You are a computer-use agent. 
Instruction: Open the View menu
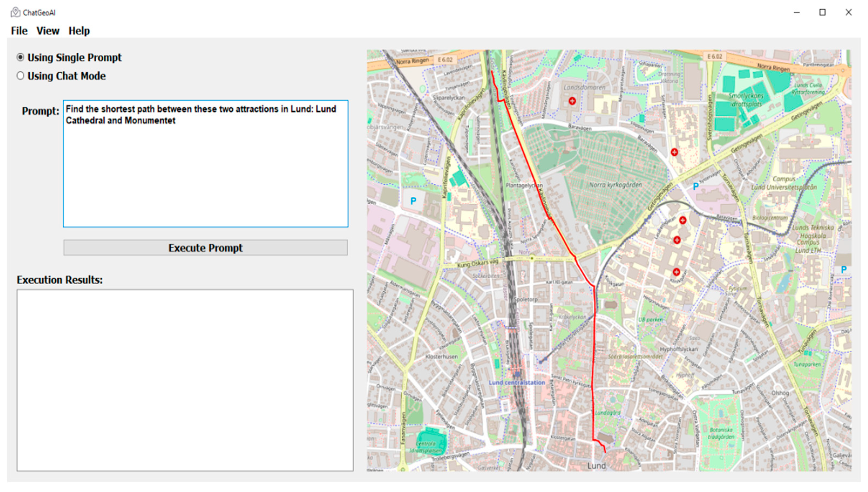click(x=48, y=31)
